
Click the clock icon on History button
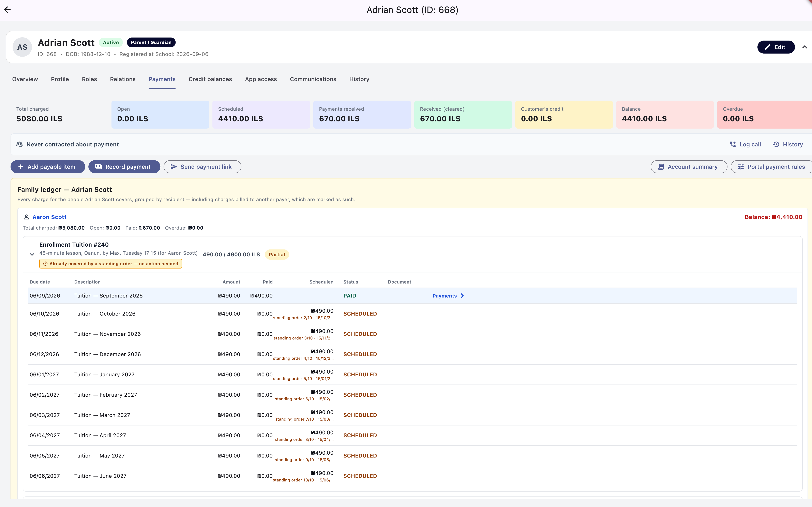tap(776, 145)
